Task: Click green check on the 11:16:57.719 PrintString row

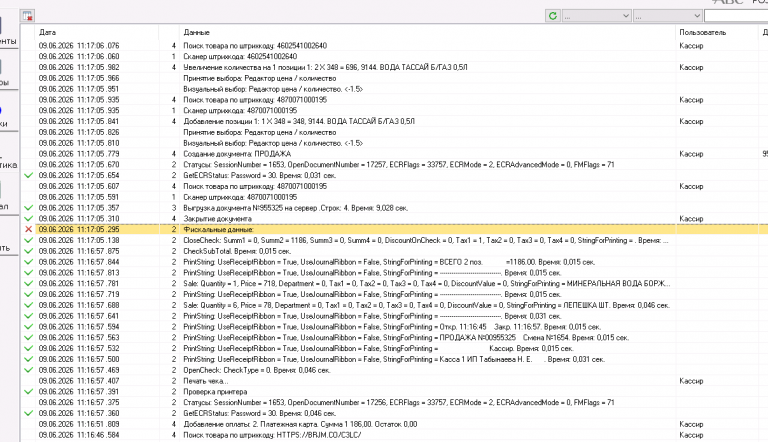Action: (x=28, y=294)
